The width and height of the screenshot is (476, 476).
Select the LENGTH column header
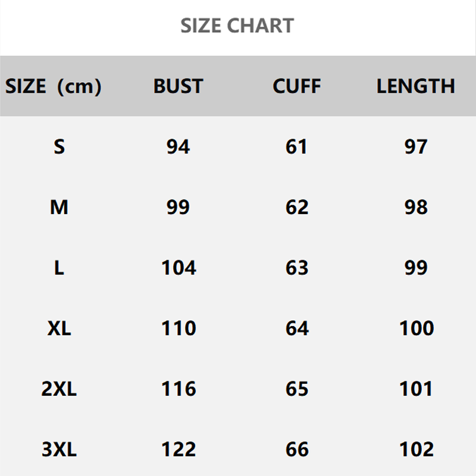coord(415,86)
